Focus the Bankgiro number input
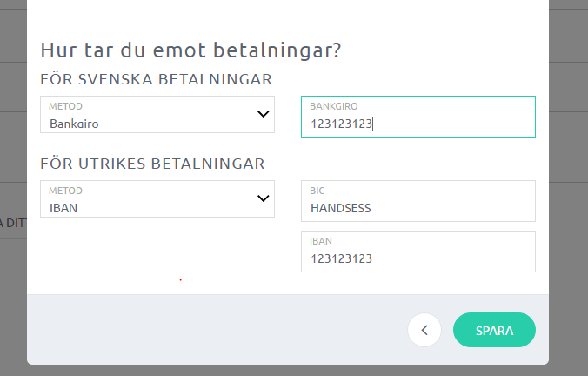588x376 pixels. (x=418, y=124)
